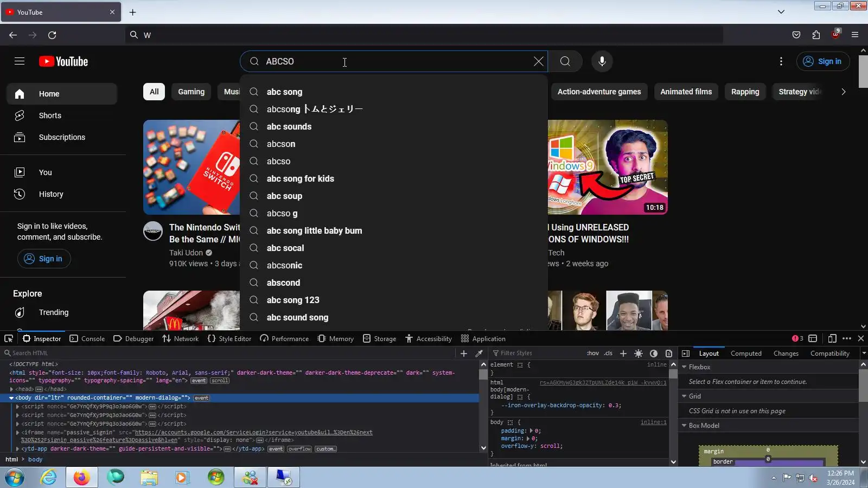Select an iframe as target document

813,338
